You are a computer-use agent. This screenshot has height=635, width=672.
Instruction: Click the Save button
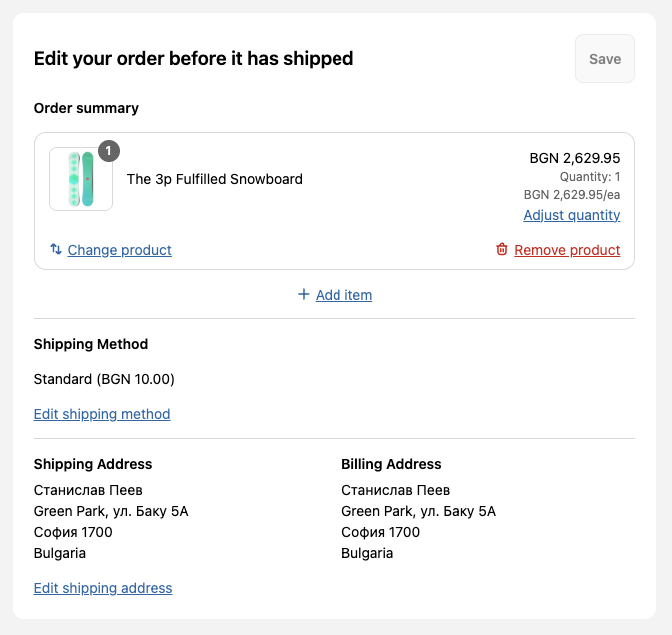605,59
